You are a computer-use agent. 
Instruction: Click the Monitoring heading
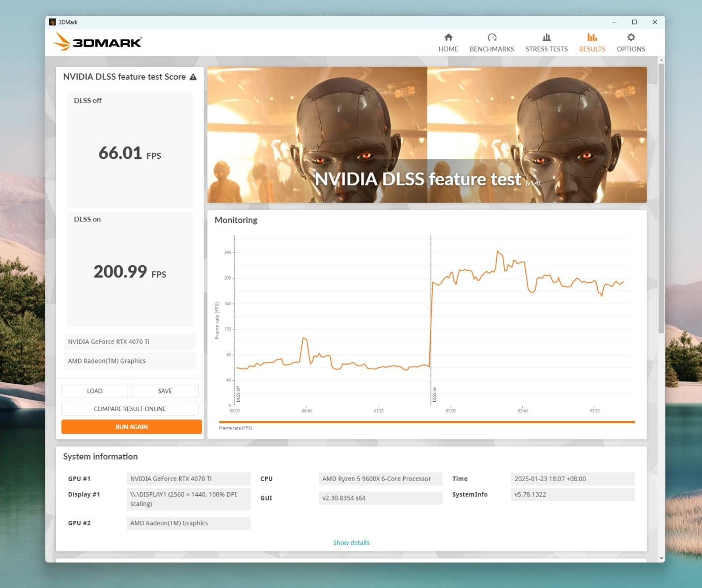(236, 220)
